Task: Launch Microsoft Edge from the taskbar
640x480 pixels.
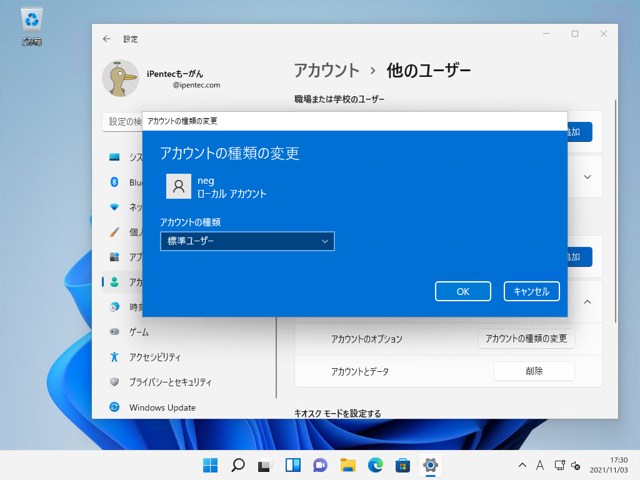Action: click(x=376, y=465)
